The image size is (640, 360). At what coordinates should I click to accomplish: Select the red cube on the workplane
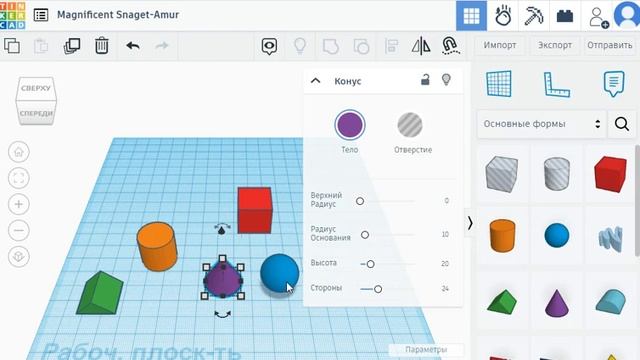click(x=255, y=210)
